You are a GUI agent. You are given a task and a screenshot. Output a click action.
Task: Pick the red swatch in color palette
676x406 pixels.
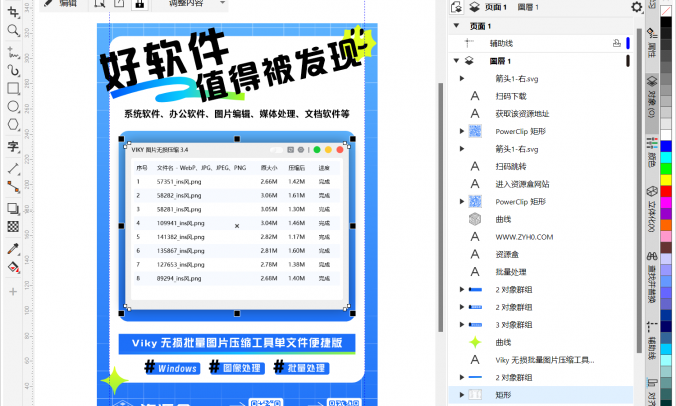point(666,191)
